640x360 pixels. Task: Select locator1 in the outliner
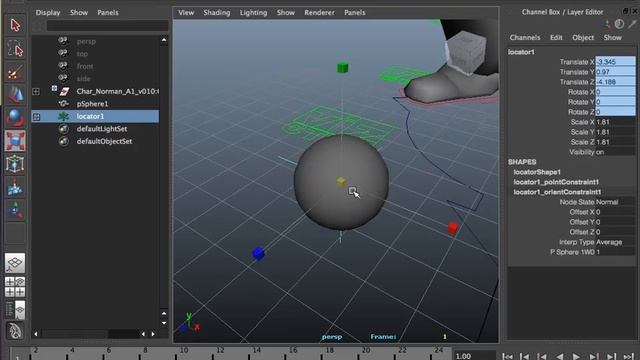pyautogui.click(x=90, y=116)
